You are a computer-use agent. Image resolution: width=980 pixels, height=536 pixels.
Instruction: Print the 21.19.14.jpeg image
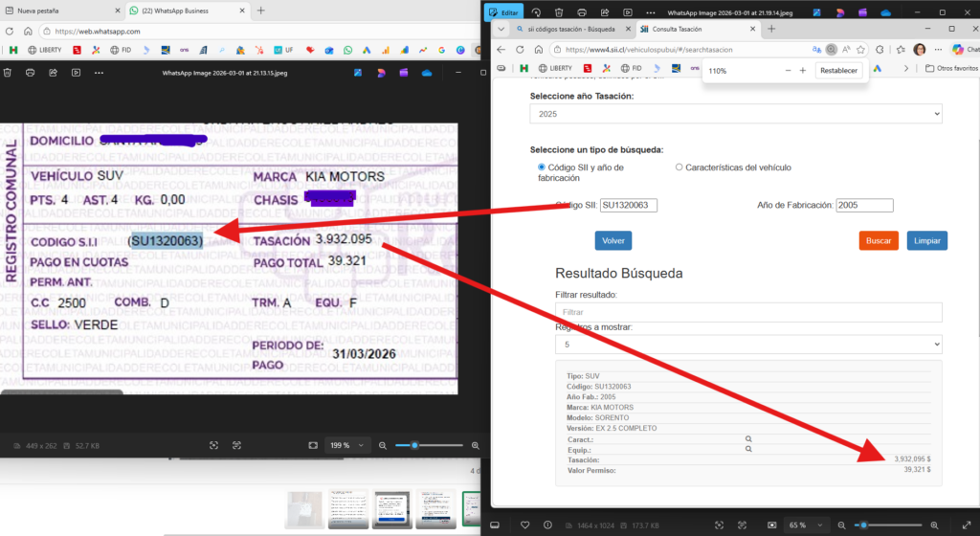[582, 12]
